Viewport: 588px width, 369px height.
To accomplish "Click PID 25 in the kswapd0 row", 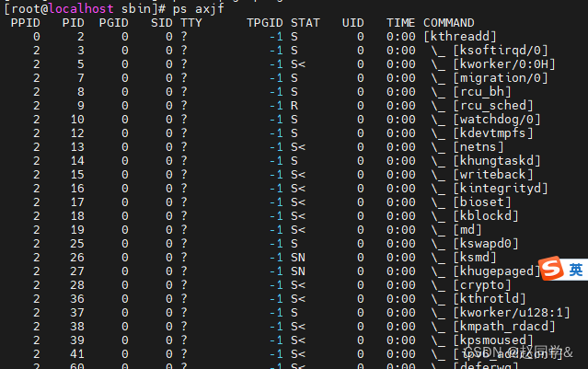I will [x=77, y=244].
